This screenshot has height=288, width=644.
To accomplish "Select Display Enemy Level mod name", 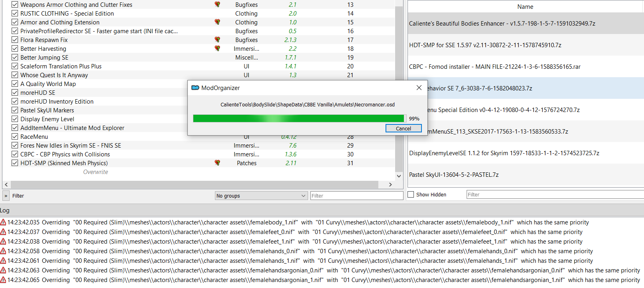I will pos(47,119).
